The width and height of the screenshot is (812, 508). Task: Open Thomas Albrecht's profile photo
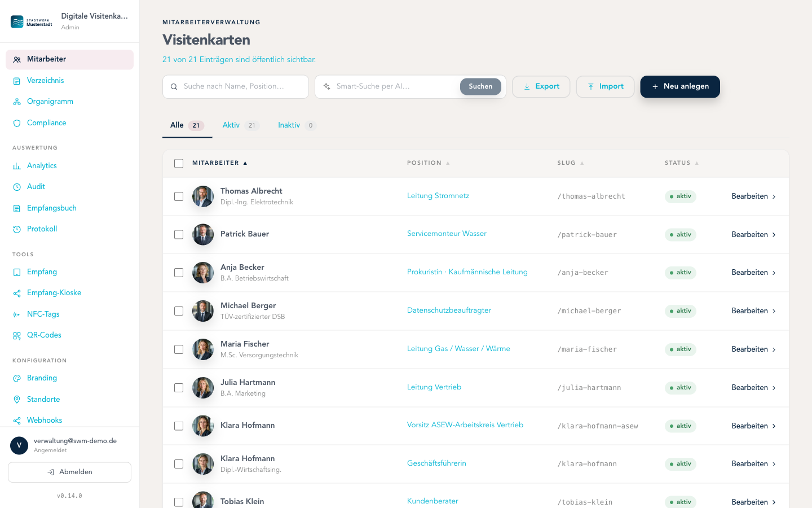pos(203,196)
